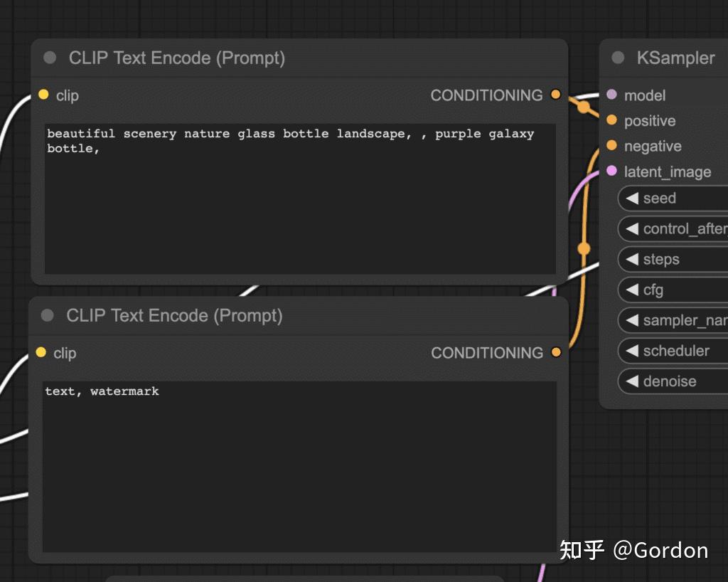The image size is (728, 582).
Task: Click the KSampler latent_image input socket
Action: (x=611, y=171)
